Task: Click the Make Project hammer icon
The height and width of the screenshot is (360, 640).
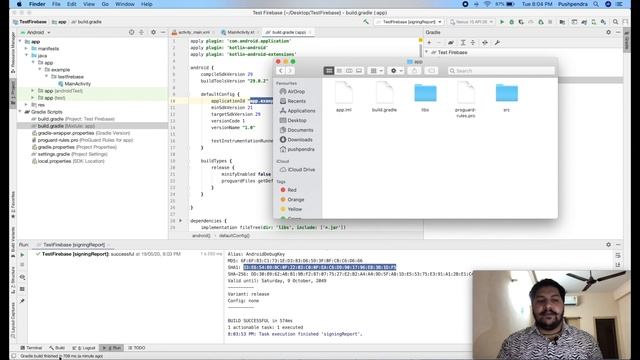Action: pos(366,22)
